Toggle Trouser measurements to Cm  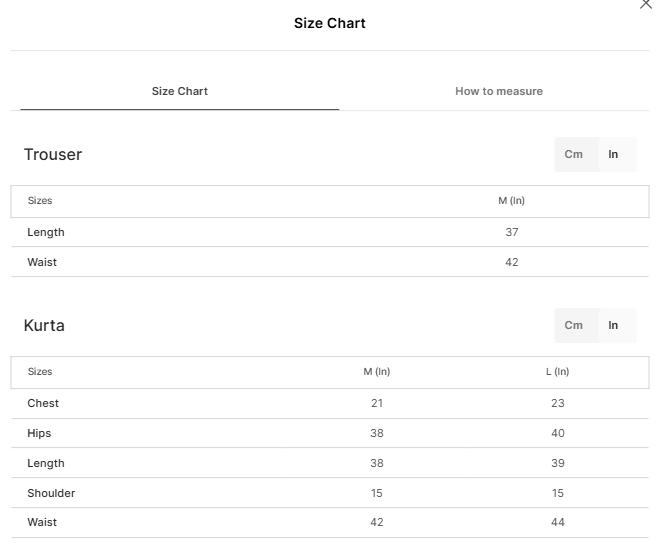click(573, 154)
